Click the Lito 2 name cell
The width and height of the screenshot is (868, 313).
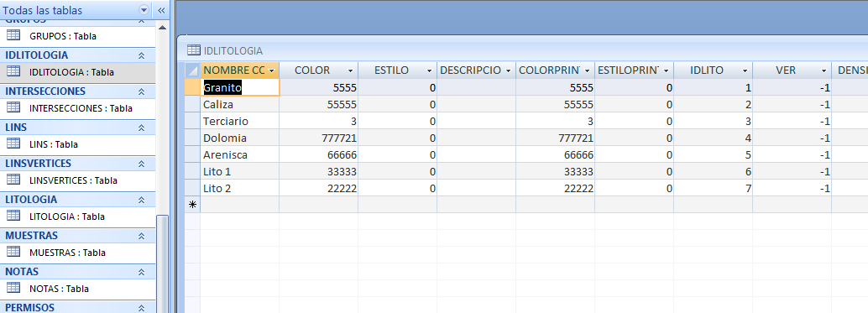click(240, 188)
